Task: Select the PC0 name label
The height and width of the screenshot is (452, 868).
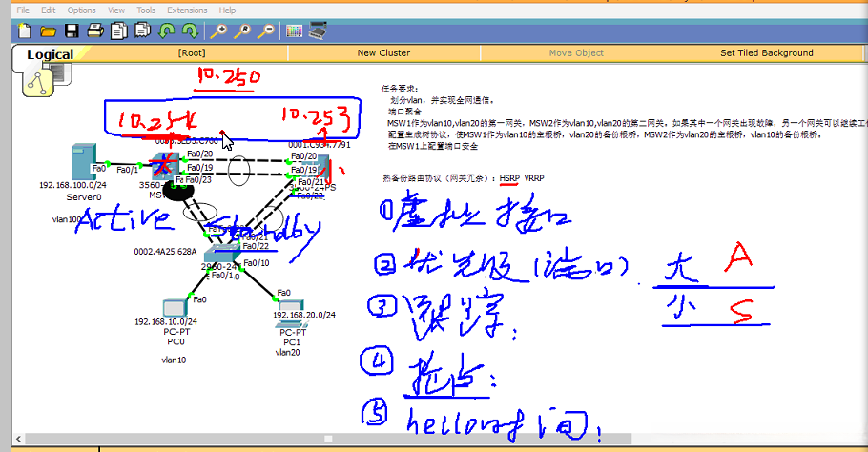Action: click(176, 342)
